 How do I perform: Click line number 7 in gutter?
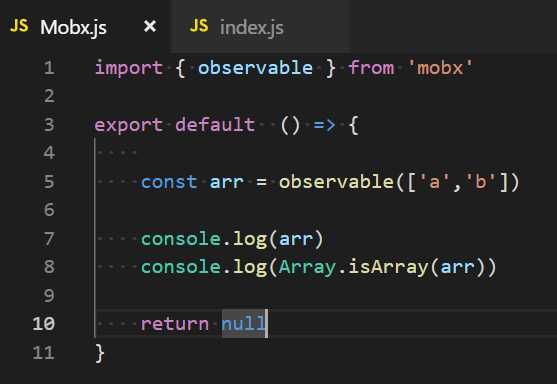[49, 239]
